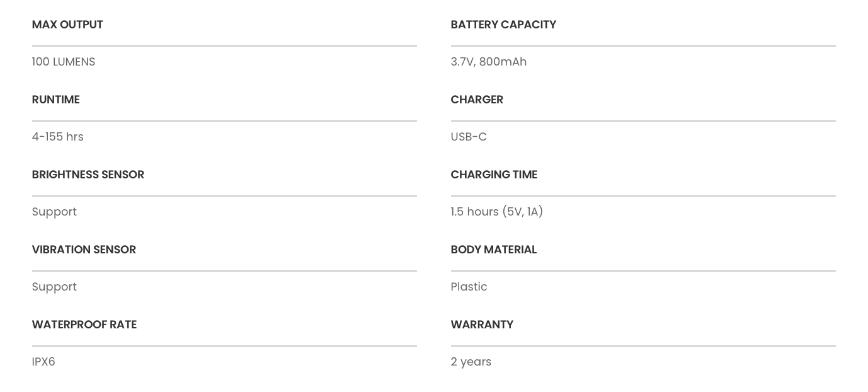Screen dimensions: 868x392
Task: Click the WATERPROOF RATE heading
Action: (x=84, y=325)
